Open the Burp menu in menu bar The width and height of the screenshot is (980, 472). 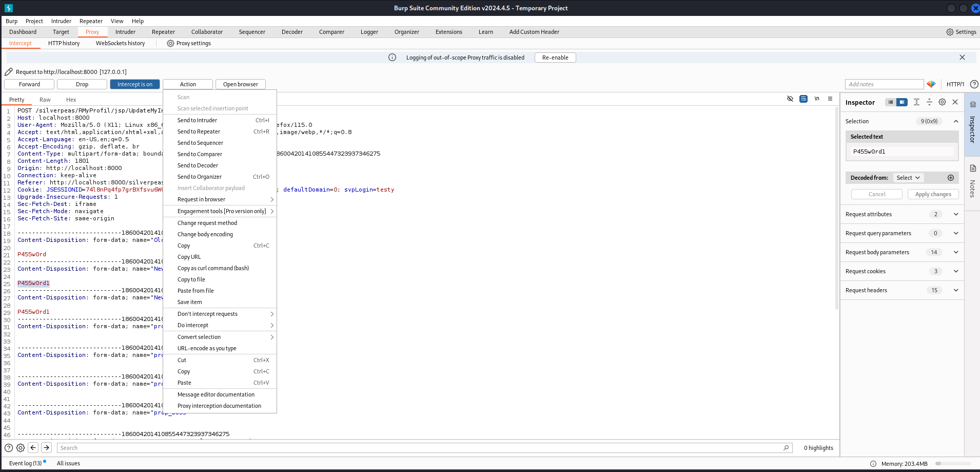[11, 21]
